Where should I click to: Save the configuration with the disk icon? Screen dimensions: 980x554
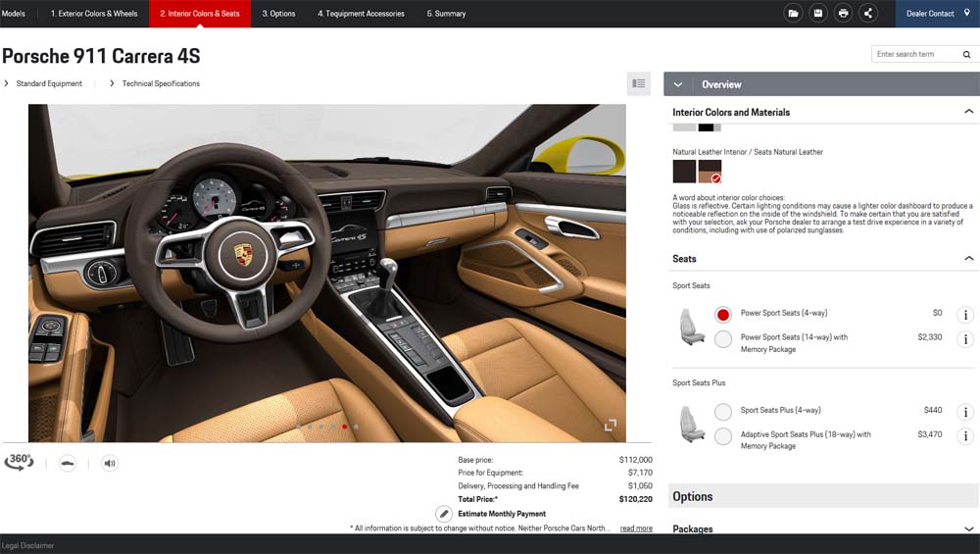(x=818, y=14)
